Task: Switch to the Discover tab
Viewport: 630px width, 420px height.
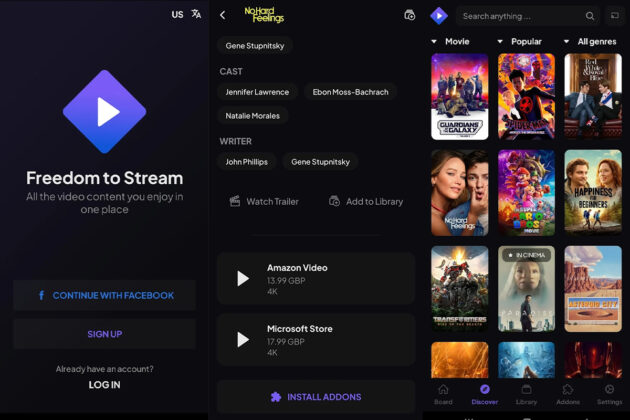Action: [485, 394]
